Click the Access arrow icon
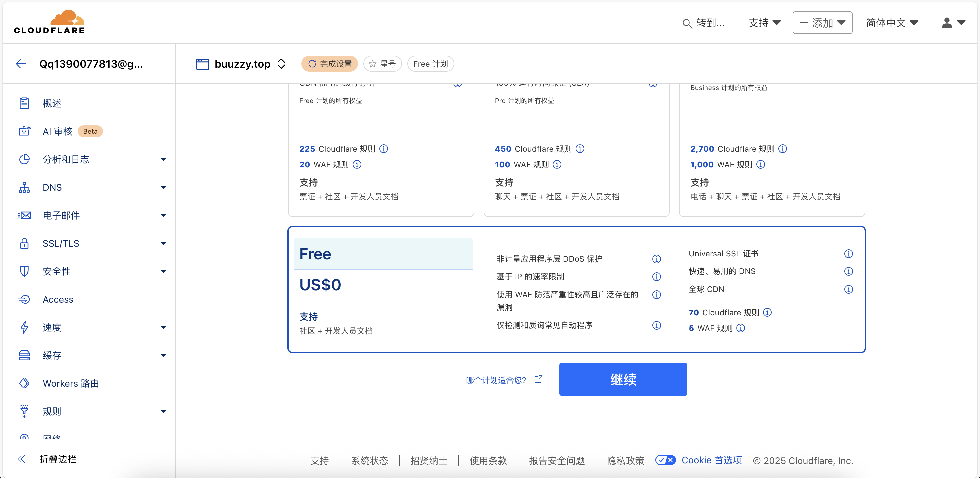Viewport: 980px width, 478px height. 24,299
